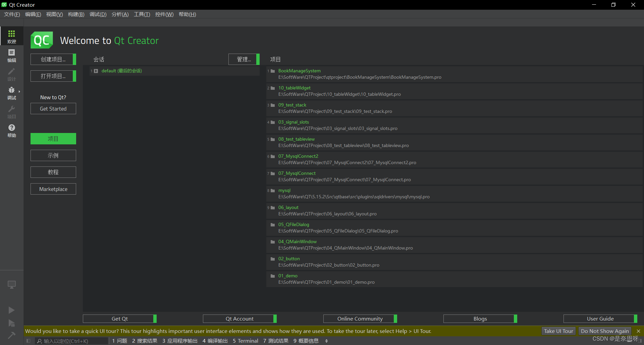Image resolution: width=644 pixels, height=345 pixels.
Task: Select the 示例 examples tab
Action: tap(53, 155)
